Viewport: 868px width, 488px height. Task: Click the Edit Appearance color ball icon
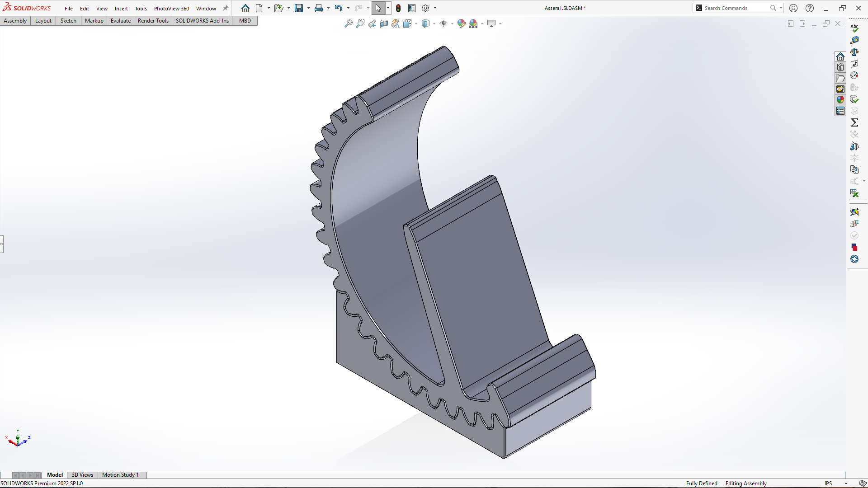tap(461, 23)
